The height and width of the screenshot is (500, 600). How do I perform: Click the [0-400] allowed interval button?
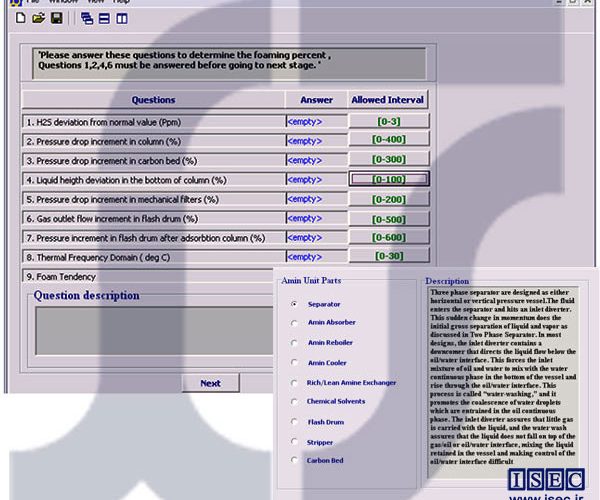pyautogui.click(x=389, y=139)
